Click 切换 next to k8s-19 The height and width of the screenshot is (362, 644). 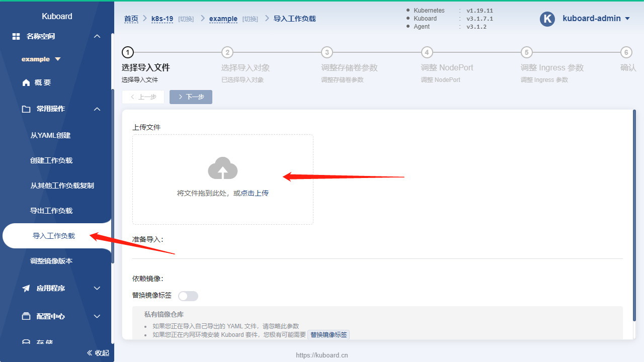click(186, 19)
